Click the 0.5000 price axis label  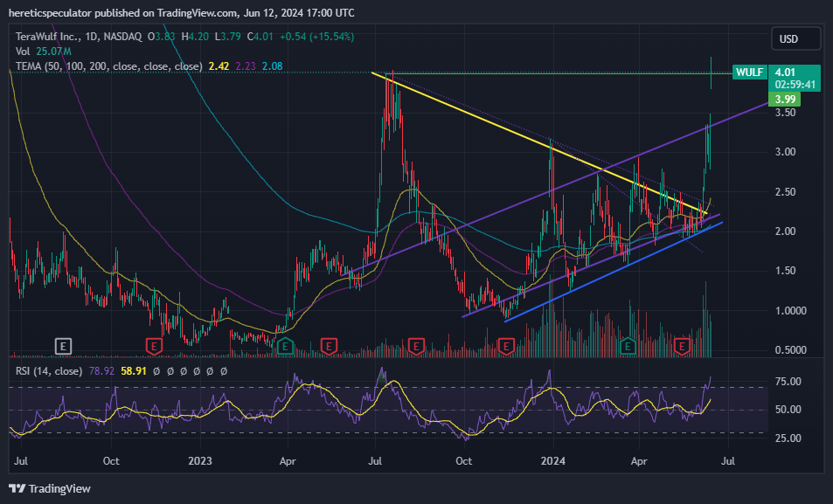790,350
